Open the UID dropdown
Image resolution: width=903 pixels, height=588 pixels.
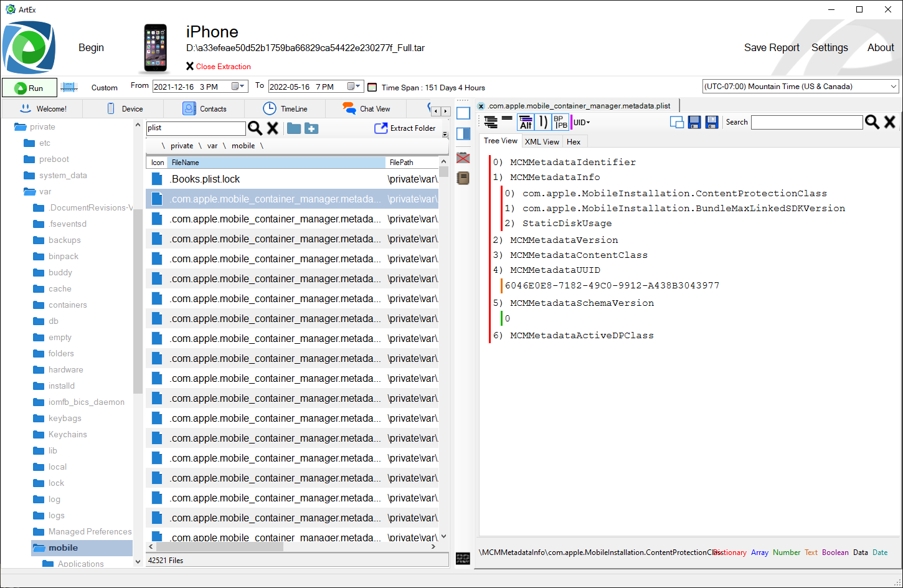point(582,123)
